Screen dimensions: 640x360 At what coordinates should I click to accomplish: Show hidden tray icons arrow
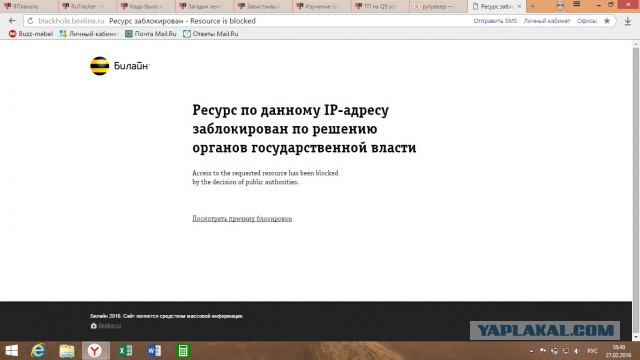pos(531,351)
